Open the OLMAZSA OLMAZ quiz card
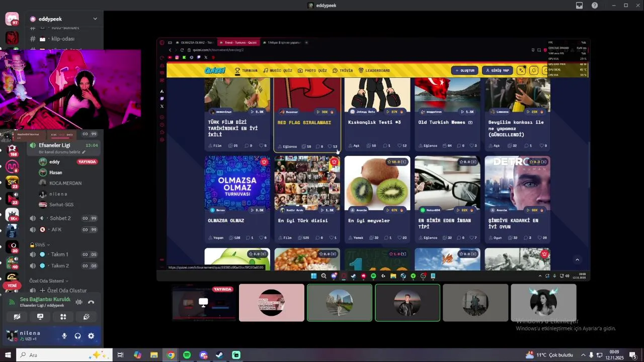This screenshot has height=362, width=644. coord(237,199)
